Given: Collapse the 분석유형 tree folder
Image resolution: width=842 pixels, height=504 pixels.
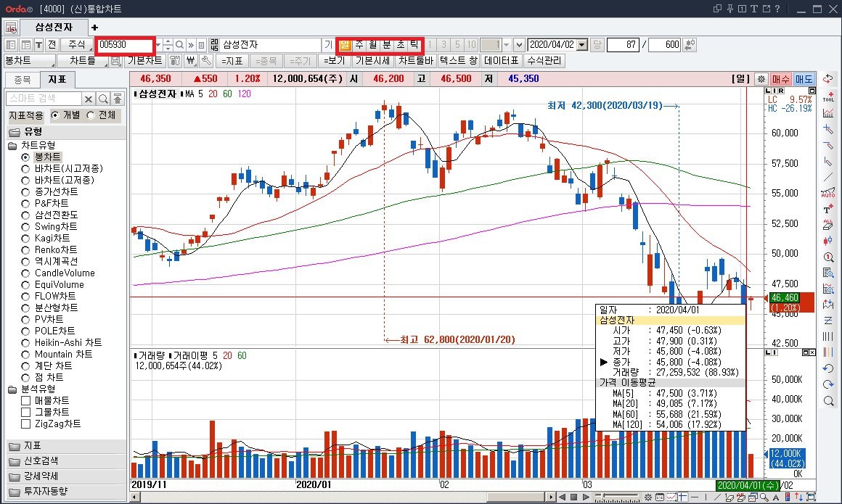Looking at the screenshot, I should 12,389.
